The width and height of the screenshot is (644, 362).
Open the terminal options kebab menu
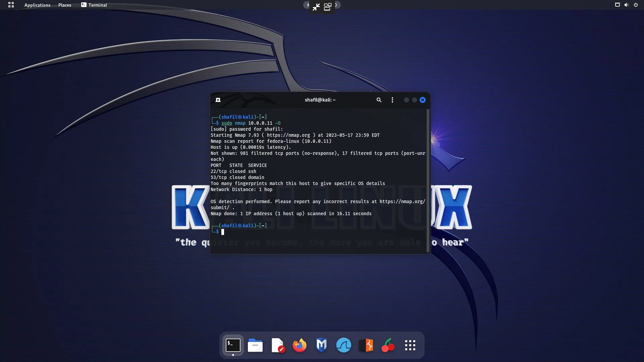pos(392,100)
